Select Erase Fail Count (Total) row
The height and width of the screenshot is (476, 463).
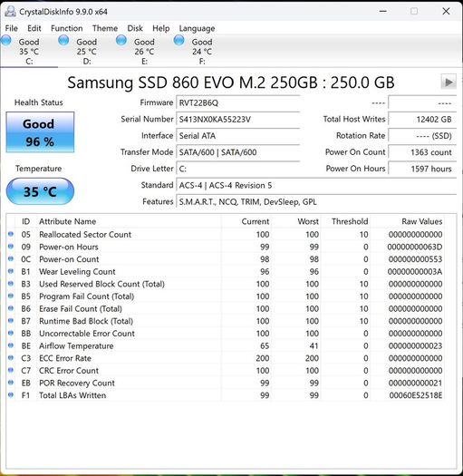(226, 309)
